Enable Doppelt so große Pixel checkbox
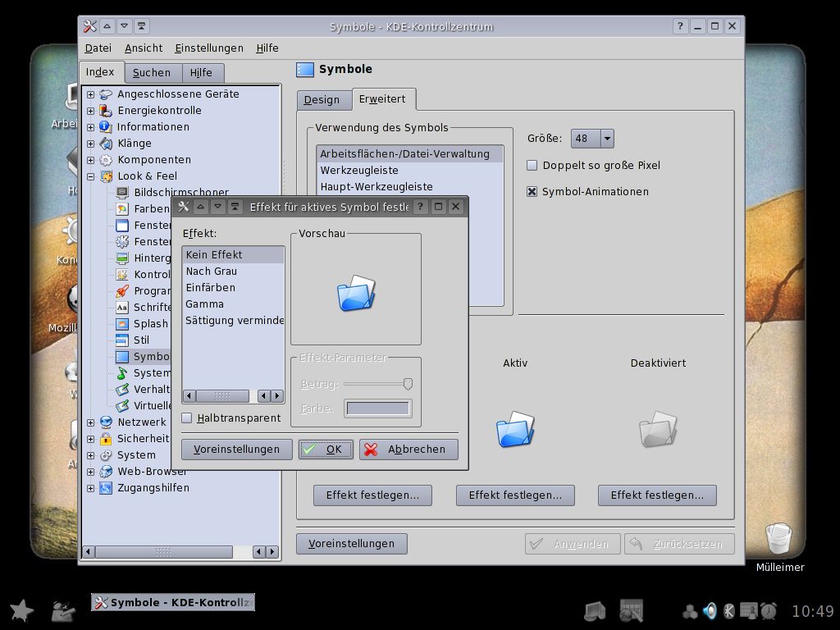Screen dimensions: 840x630 (532, 166)
